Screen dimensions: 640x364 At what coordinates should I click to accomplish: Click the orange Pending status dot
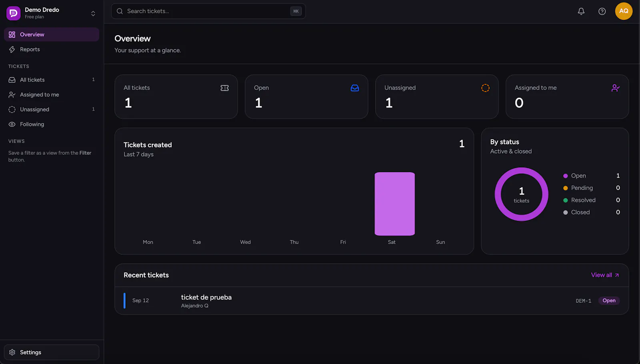[566, 188]
